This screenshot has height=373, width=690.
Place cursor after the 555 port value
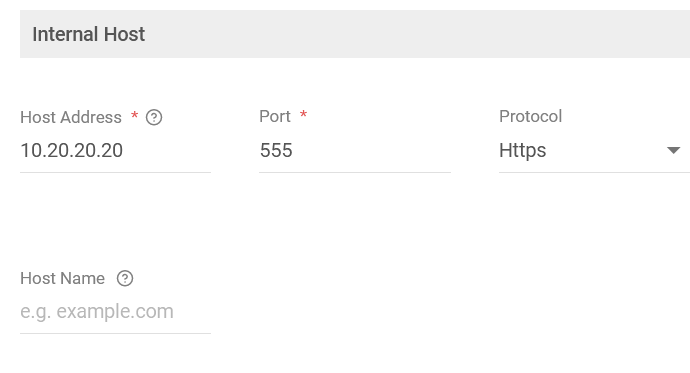(x=294, y=150)
